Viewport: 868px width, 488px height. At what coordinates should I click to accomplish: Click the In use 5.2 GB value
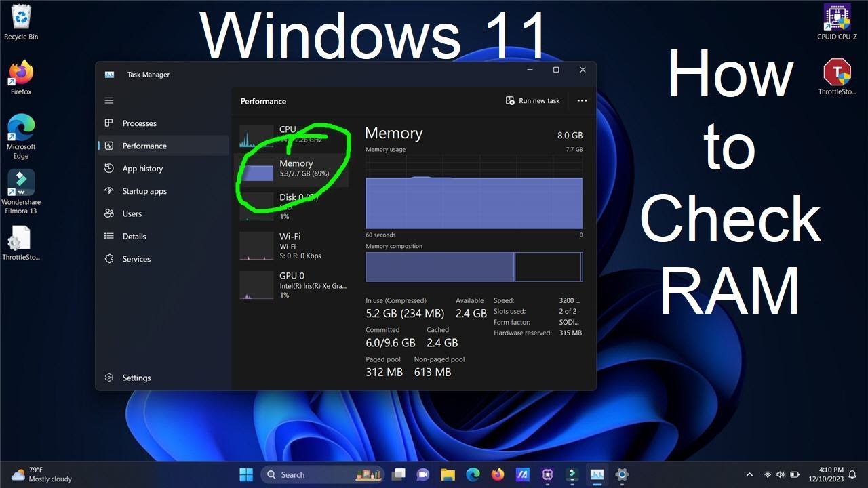point(405,314)
